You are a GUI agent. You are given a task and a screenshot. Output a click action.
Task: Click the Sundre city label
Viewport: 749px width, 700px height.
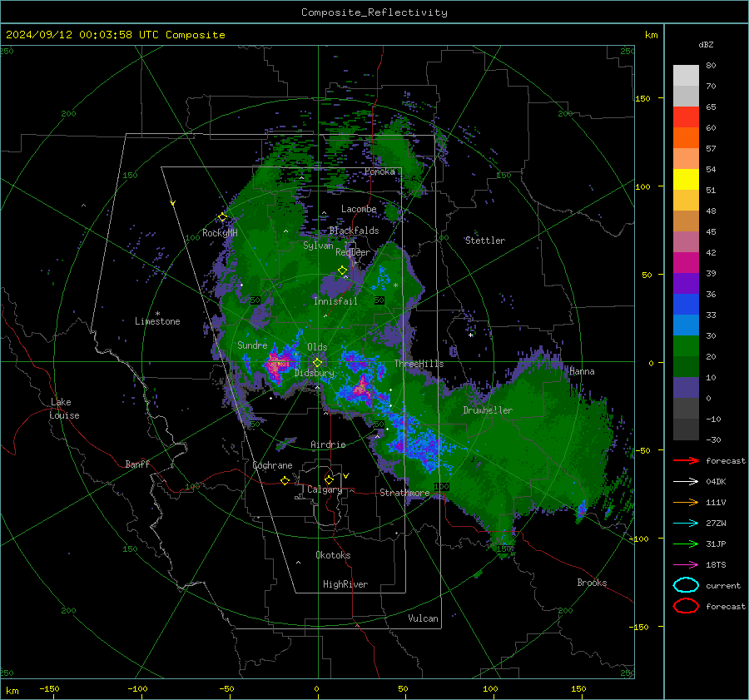pyautogui.click(x=252, y=345)
